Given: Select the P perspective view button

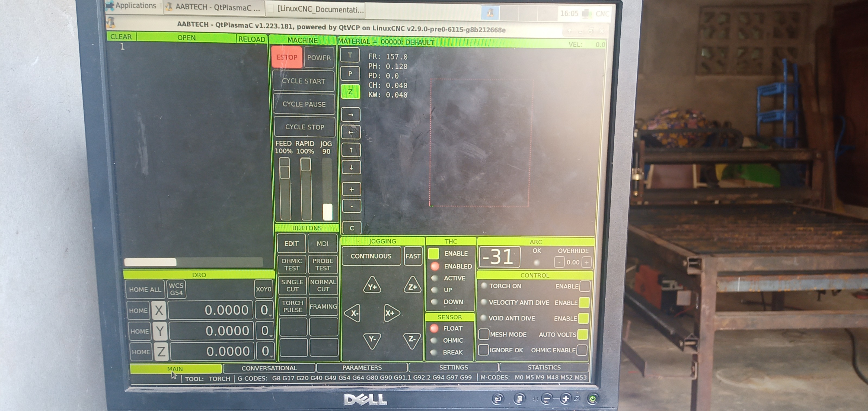Looking at the screenshot, I should click(350, 73).
